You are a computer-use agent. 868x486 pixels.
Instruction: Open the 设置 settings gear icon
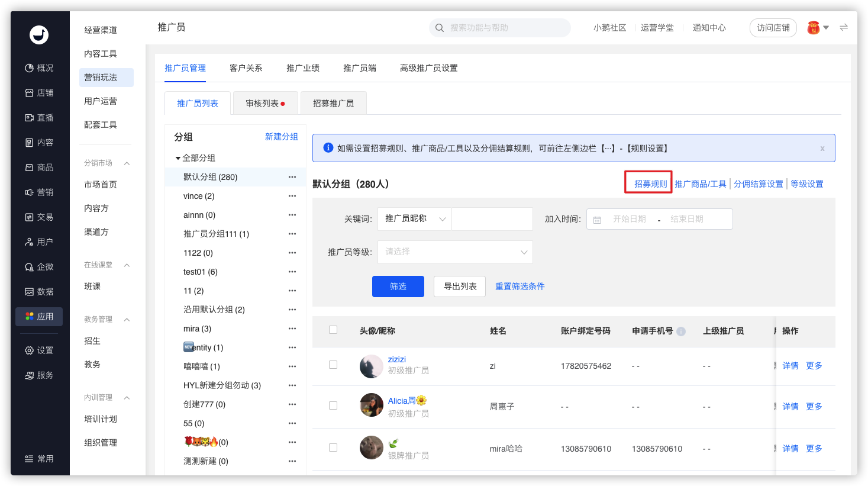[29, 350]
